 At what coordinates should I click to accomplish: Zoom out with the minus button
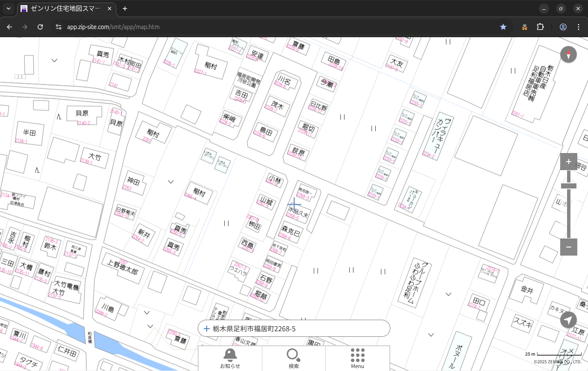coord(568,247)
